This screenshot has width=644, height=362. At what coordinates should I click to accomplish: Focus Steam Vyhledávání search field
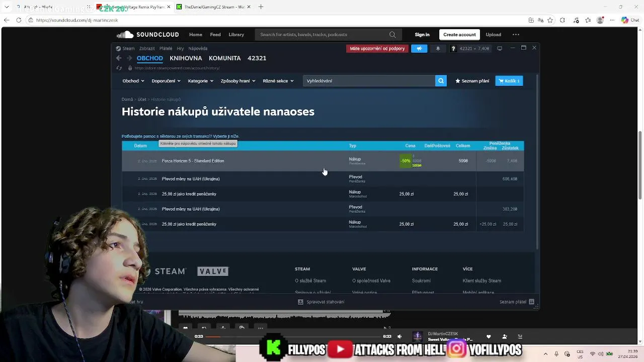click(369, 80)
